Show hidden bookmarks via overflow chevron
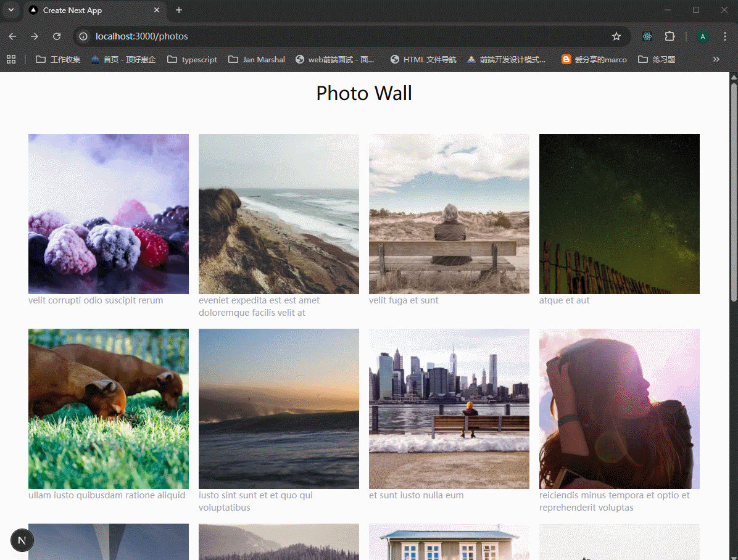Viewport: 738px width, 560px height. (x=716, y=59)
